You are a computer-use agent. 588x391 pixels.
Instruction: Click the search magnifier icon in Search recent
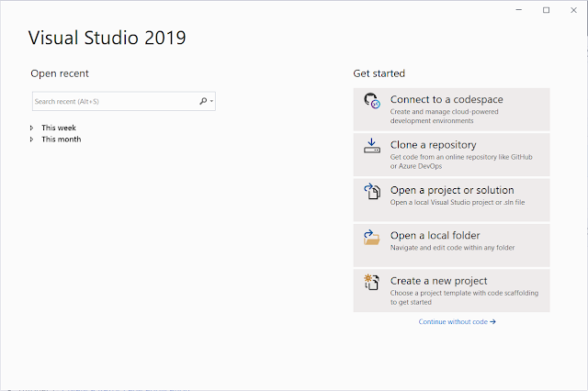point(203,101)
